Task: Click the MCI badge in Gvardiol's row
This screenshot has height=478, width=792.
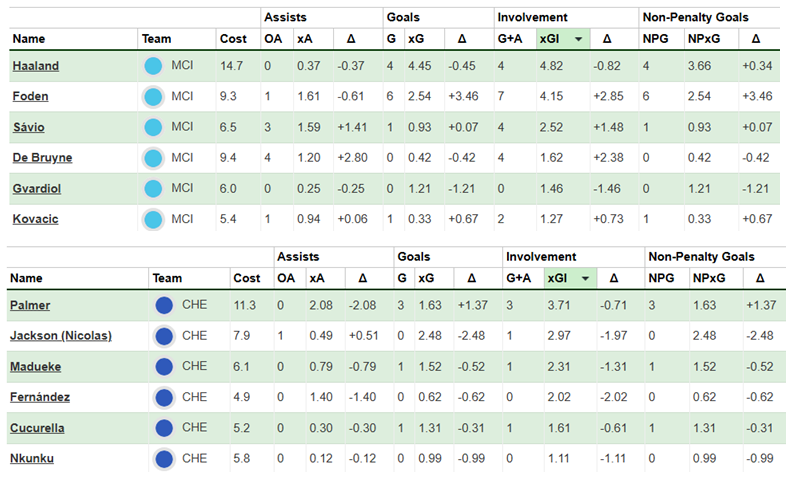Action: pyautogui.click(x=153, y=188)
